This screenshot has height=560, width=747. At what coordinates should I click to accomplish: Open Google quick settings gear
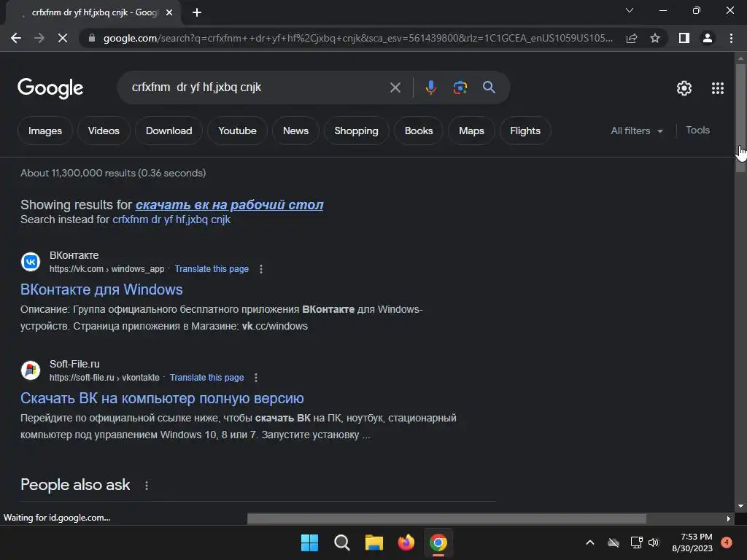coord(684,88)
